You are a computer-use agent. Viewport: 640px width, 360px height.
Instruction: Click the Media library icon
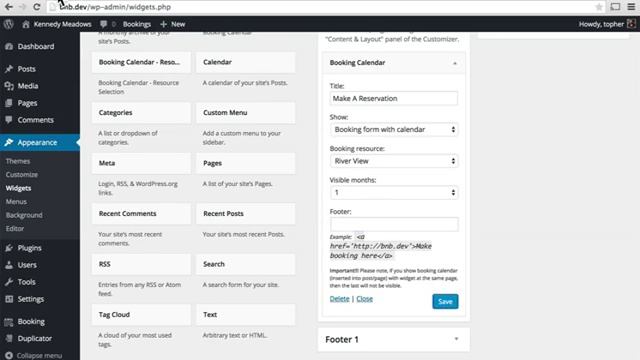[x=9, y=86]
